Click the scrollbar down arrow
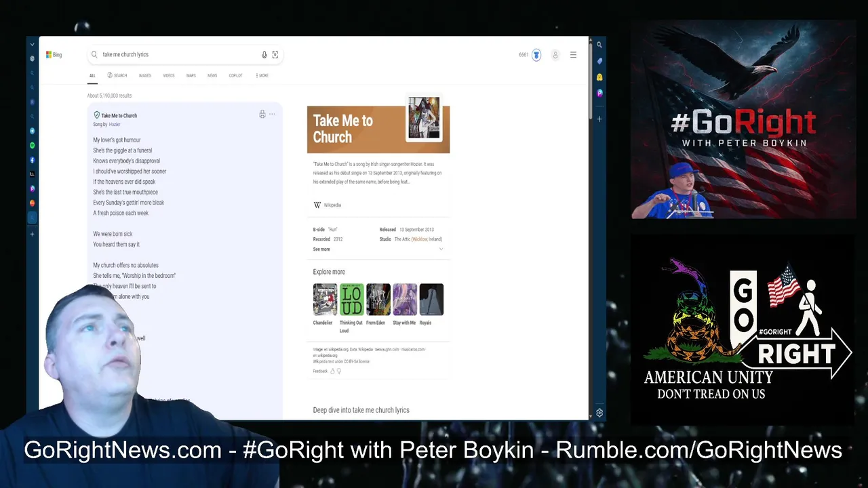The height and width of the screenshot is (488, 868). tap(591, 415)
